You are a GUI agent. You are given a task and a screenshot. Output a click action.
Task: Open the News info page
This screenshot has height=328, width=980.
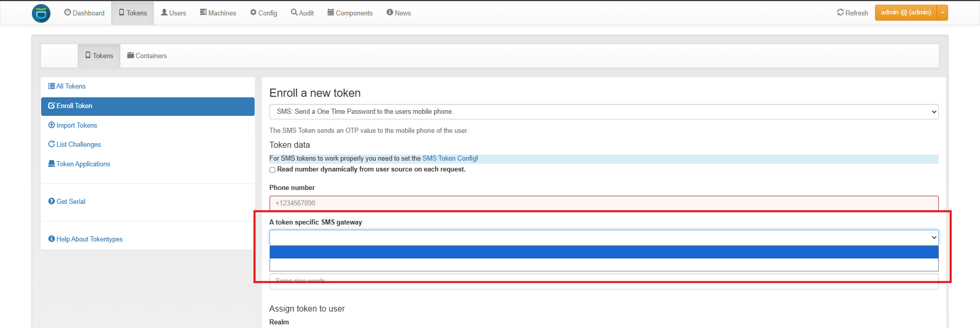pos(399,13)
